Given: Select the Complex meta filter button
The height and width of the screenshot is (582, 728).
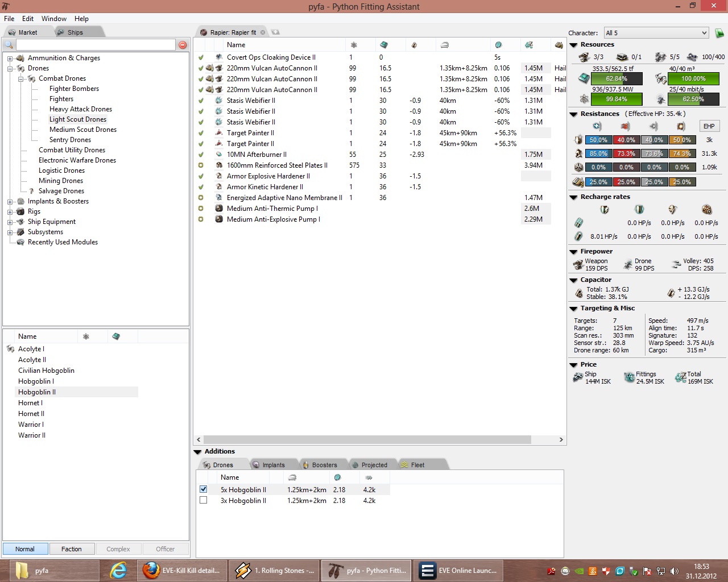Looking at the screenshot, I should 118,549.
